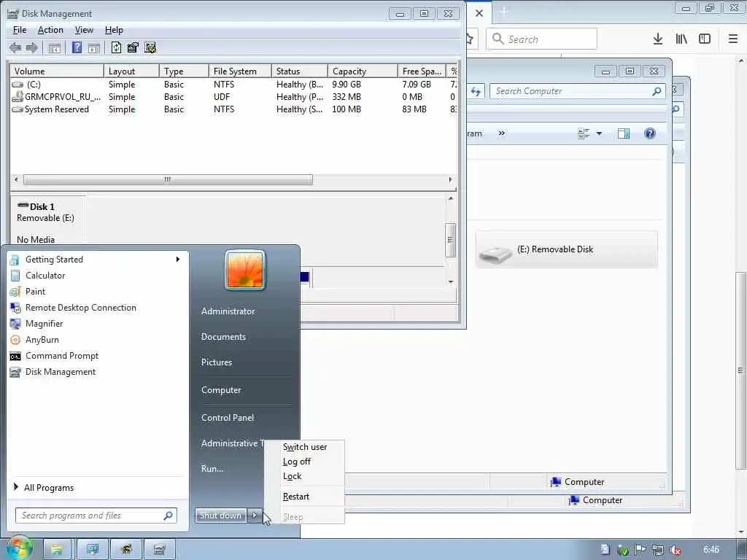Open the File menu in Disk Management
The width and height of the screenshot is (747, 560).
point(20,30)
